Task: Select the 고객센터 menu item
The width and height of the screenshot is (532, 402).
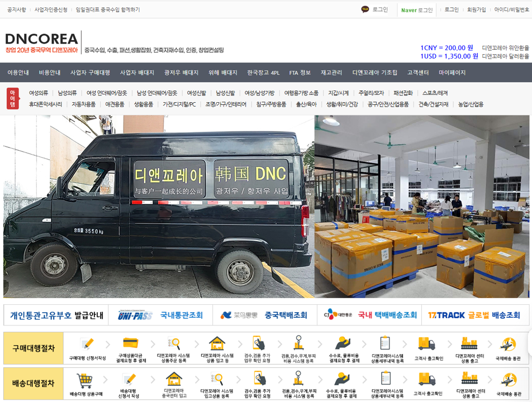Action: (x=418, y=73)
